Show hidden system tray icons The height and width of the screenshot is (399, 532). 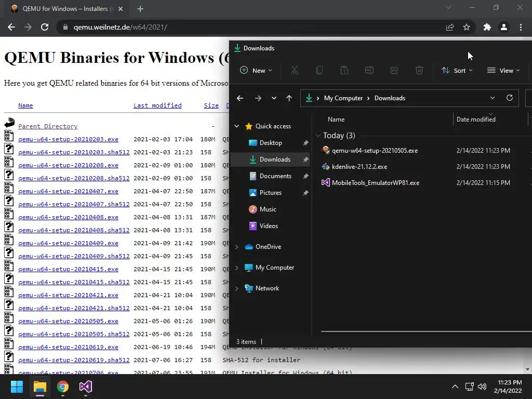click(455, 387)
